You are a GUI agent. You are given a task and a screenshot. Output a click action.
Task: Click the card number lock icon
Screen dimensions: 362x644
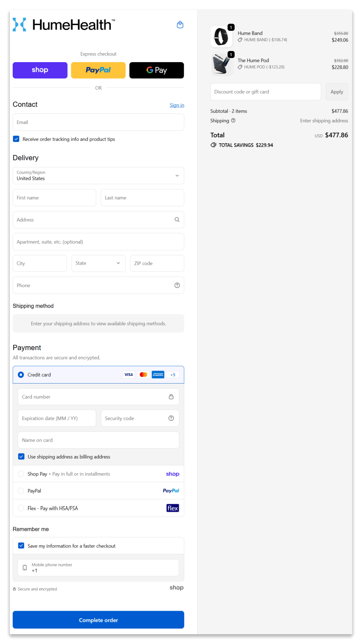(x=171, y=397)
